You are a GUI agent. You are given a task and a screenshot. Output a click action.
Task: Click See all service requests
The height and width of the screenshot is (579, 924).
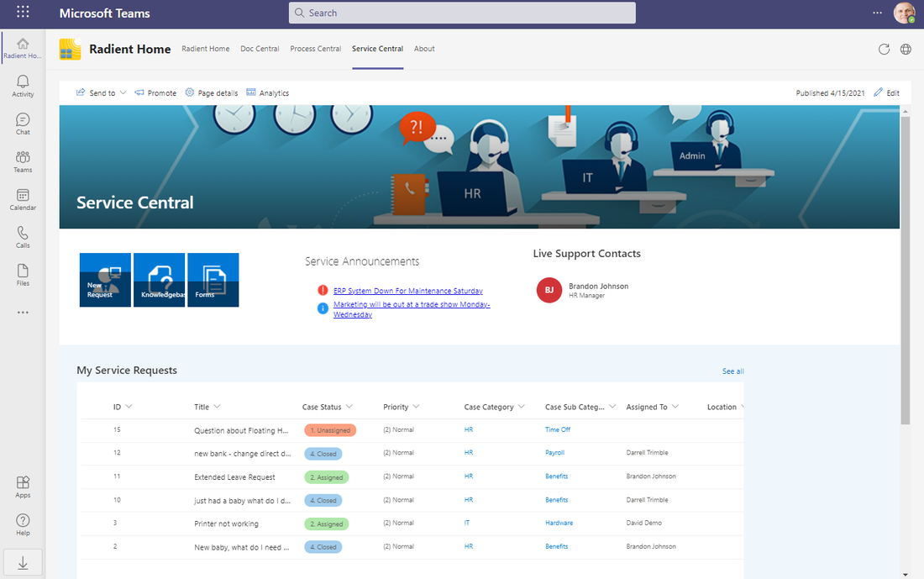[x=732, y=371]
